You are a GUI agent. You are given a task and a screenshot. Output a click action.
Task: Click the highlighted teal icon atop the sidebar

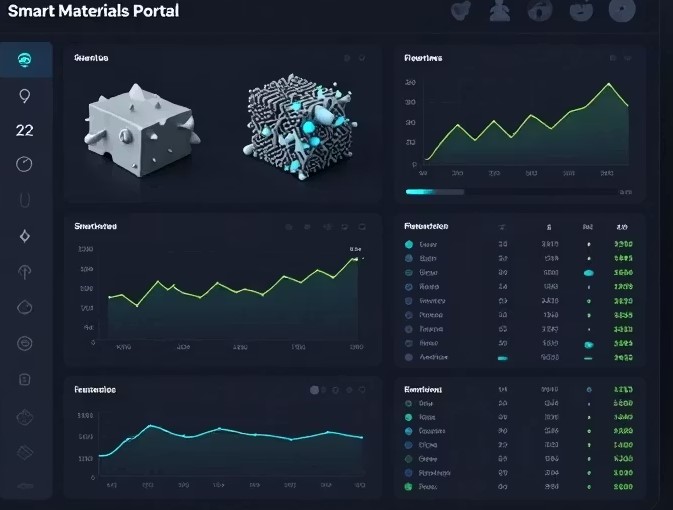(24, 60)
